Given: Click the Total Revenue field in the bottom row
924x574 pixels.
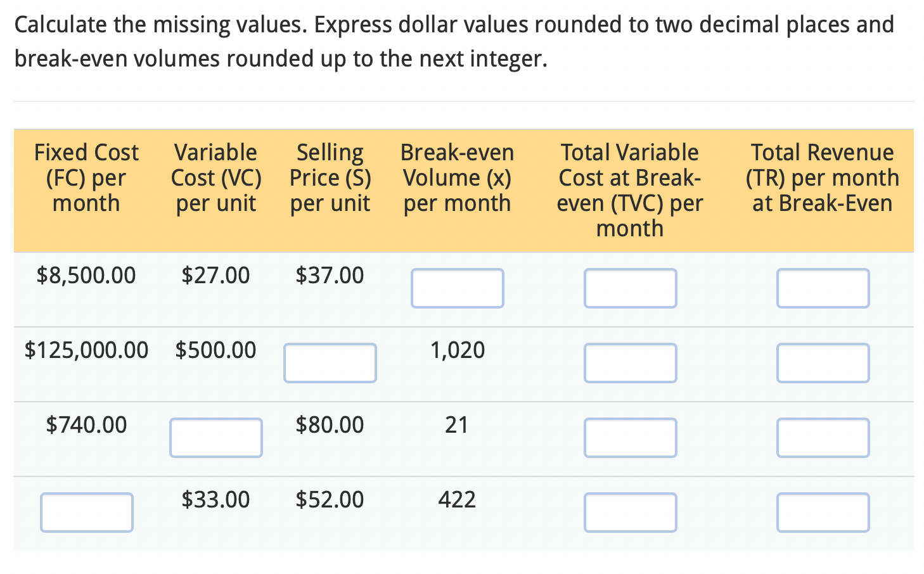Looking at the screenshot, I should click(x=823, y=512).
